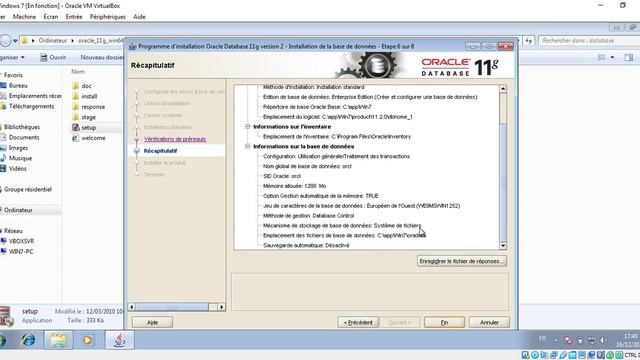
Task: Click the Fin button to install
Action: tap(444, 322)
